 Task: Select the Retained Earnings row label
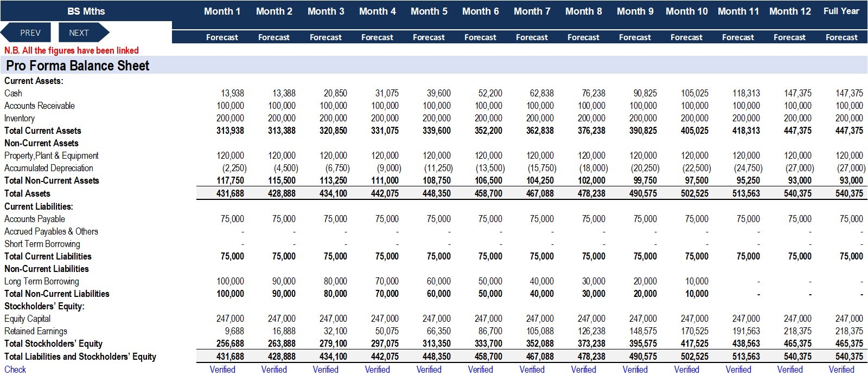coord(36,331)
